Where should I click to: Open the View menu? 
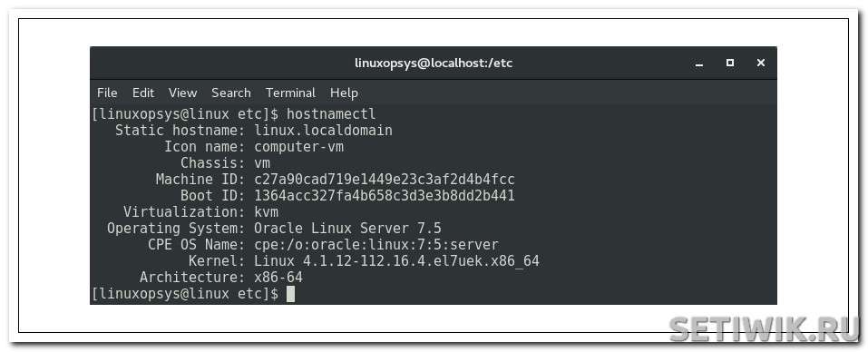pyautogui.click(x=182, y=93)
